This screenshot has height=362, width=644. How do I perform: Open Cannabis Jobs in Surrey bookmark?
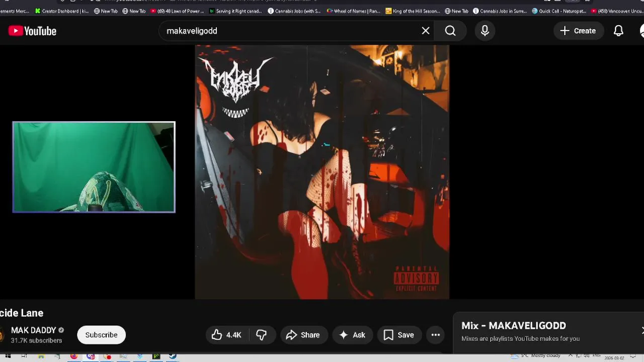tap(500, 11)
